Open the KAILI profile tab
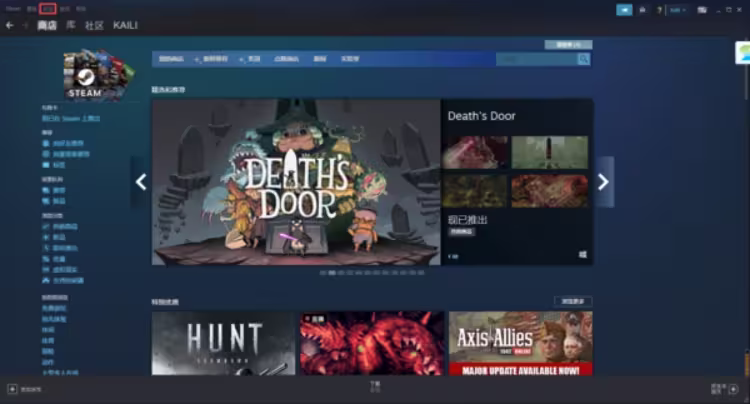The width and height of the screenshot is (750, 404). [x=125, y=25]
